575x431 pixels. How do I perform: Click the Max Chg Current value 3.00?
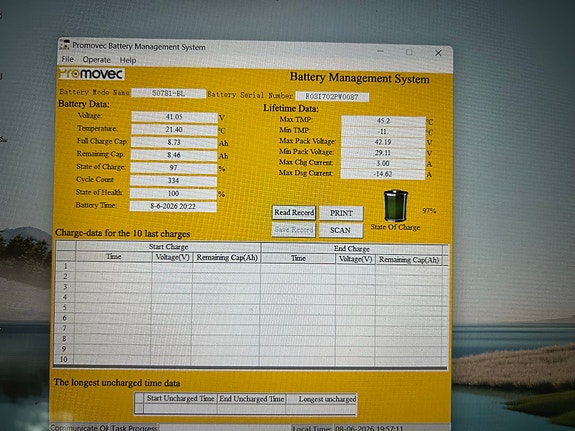(x=383, y=164)
